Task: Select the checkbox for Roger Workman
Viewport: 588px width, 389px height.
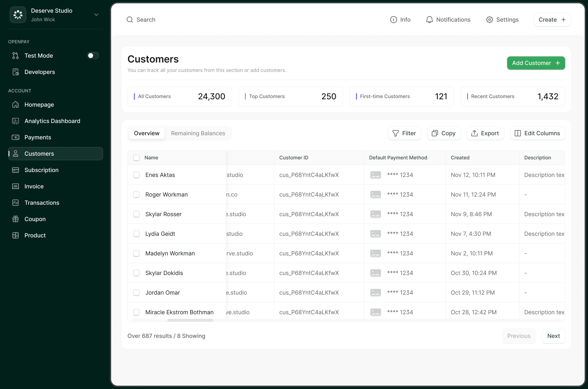Action: click(x=136, y=194)
